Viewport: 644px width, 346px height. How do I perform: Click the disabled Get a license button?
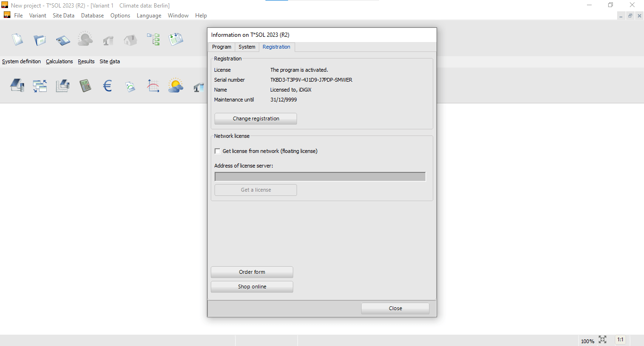(x=256, y=190)
